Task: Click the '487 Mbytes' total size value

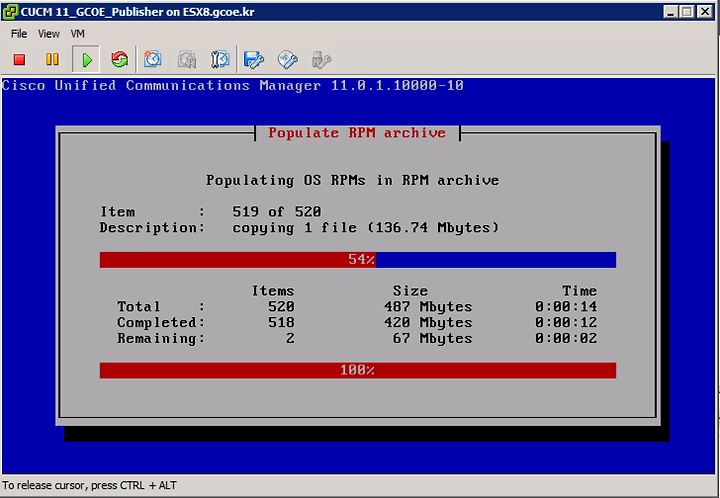Action: pyautogui.click(x=428, y=307)
